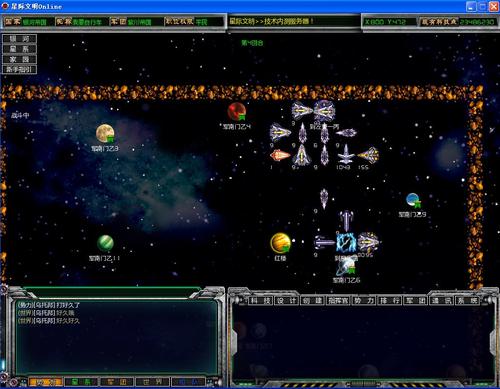The image size is (500, 389).
Task: Switch to the 世界 world chat tab
Action: click(x=152, y=382)
